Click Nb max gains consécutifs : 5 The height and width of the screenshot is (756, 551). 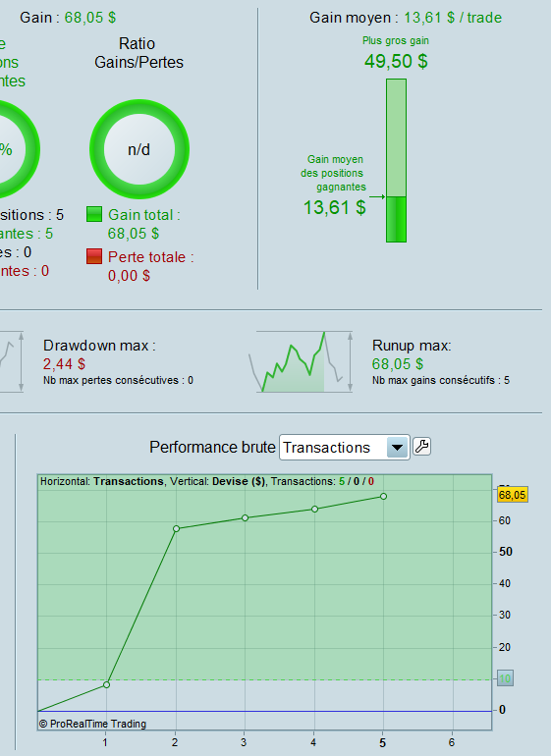tap(441, 380)
